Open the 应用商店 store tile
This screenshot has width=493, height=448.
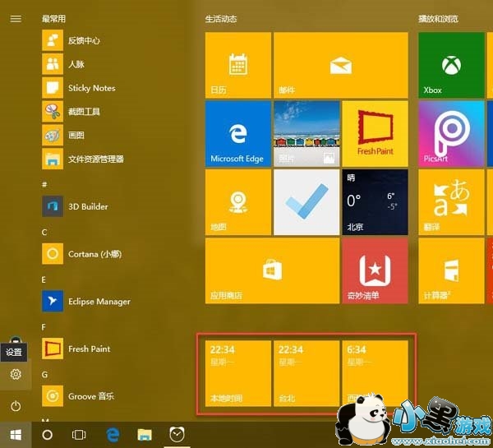tap(272, 271)
